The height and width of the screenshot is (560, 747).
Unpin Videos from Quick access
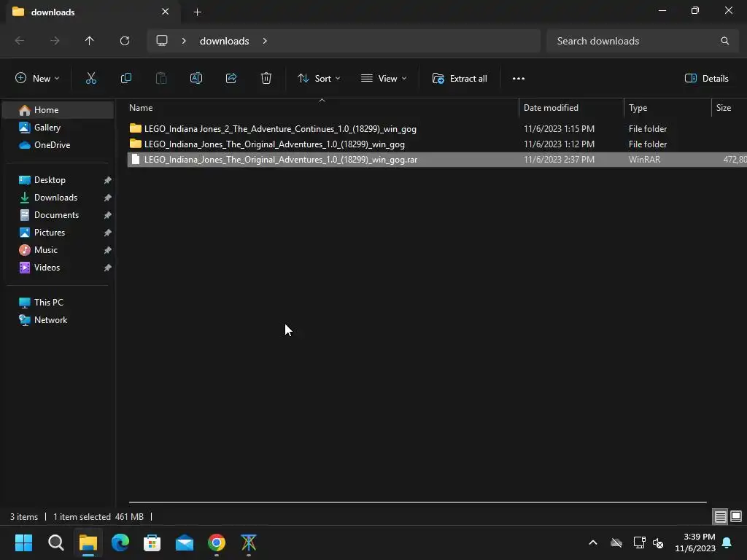tap(108, 268)
